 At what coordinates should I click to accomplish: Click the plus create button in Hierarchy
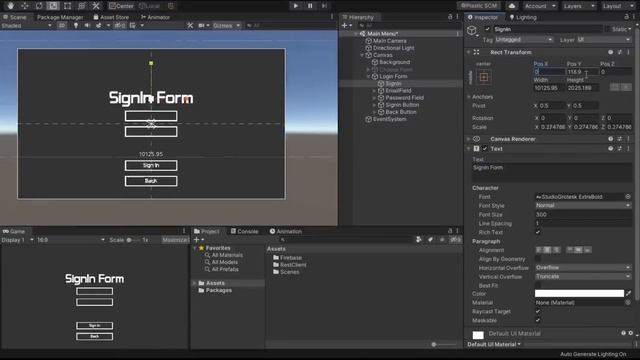(x=347, y=25)
